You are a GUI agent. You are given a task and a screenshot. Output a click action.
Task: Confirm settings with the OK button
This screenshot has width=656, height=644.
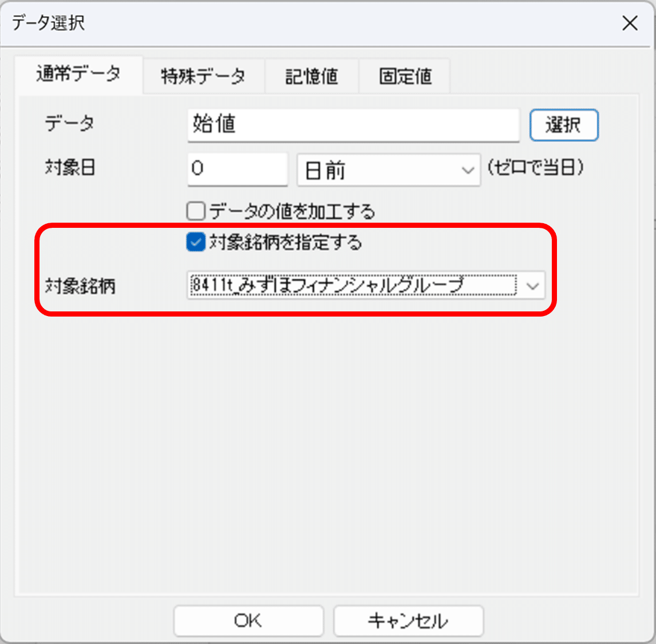pos(248,621)
